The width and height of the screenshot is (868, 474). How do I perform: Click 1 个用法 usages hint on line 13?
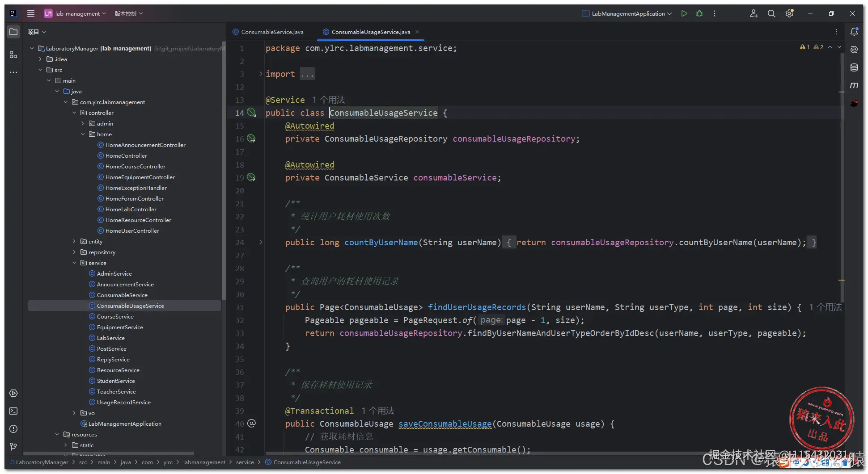329,100
